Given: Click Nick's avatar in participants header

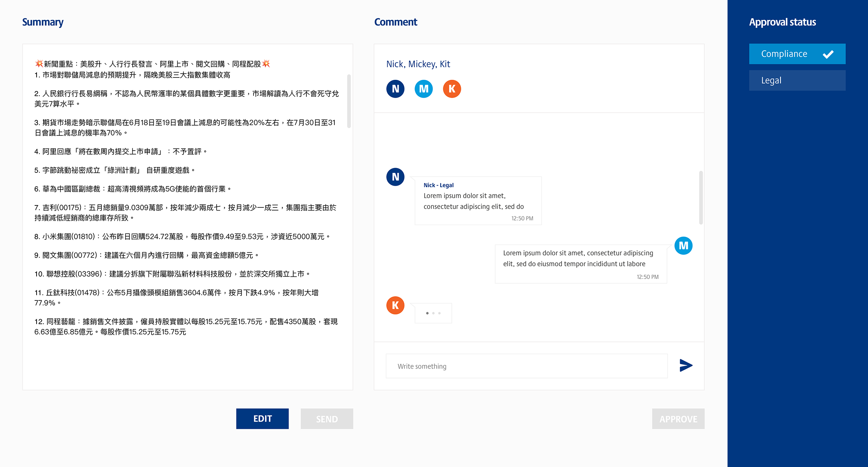Looking at the screenshot, I should point(395,89).
